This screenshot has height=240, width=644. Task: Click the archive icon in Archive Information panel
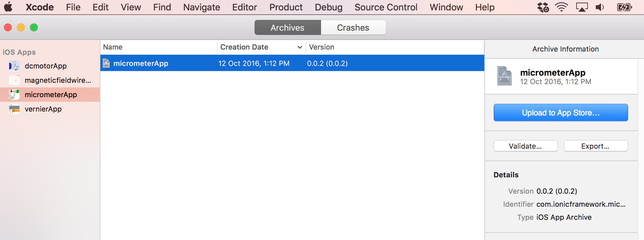(x=504, y=76)
